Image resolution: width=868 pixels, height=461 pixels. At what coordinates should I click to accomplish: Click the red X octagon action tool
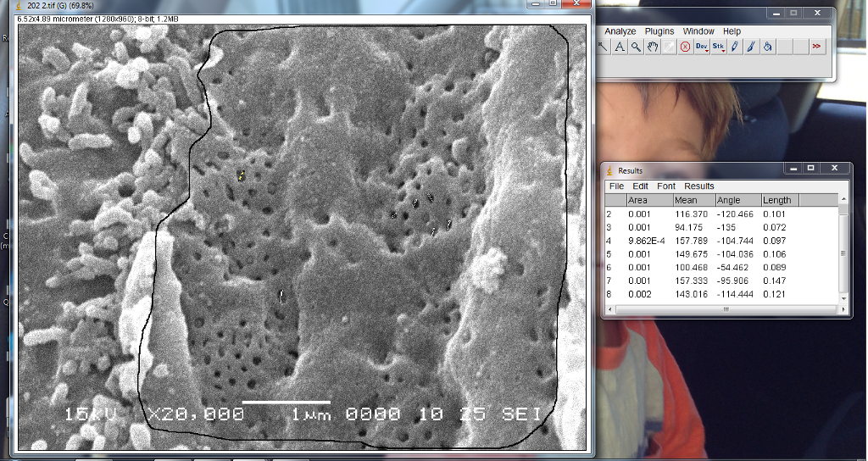pos(685,47)
